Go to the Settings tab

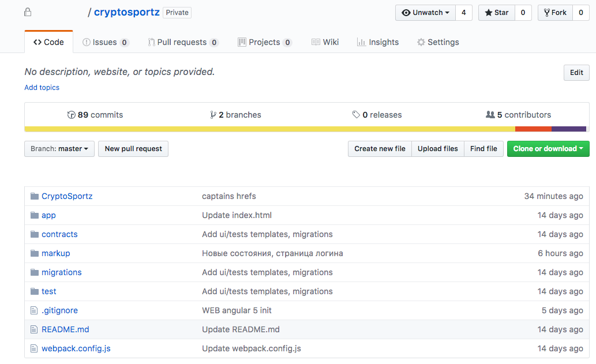click(x=438, y=42)
